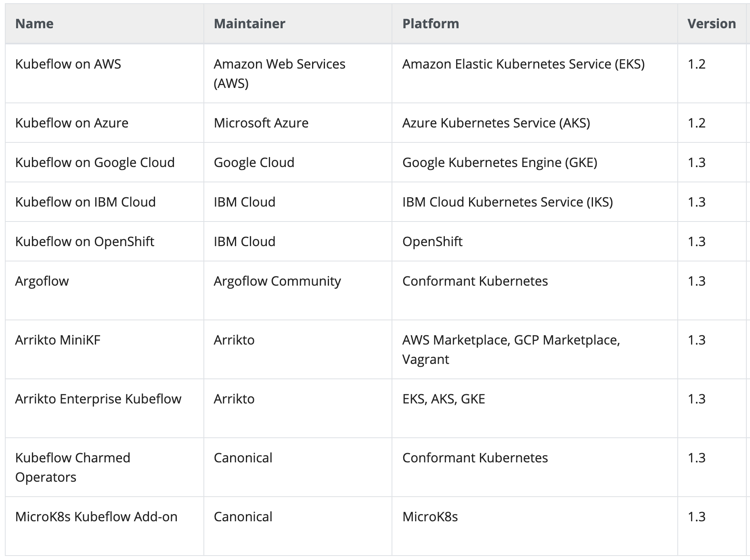Select the Argoflow name cell

(105, 290)
